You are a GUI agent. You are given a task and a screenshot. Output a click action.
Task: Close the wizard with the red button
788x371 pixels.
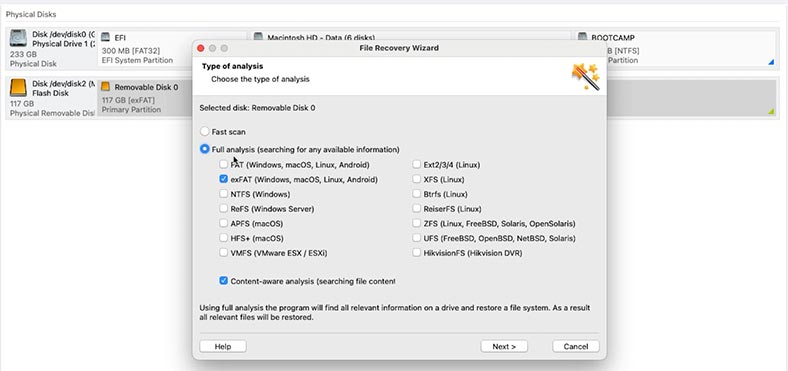(201, 48)
